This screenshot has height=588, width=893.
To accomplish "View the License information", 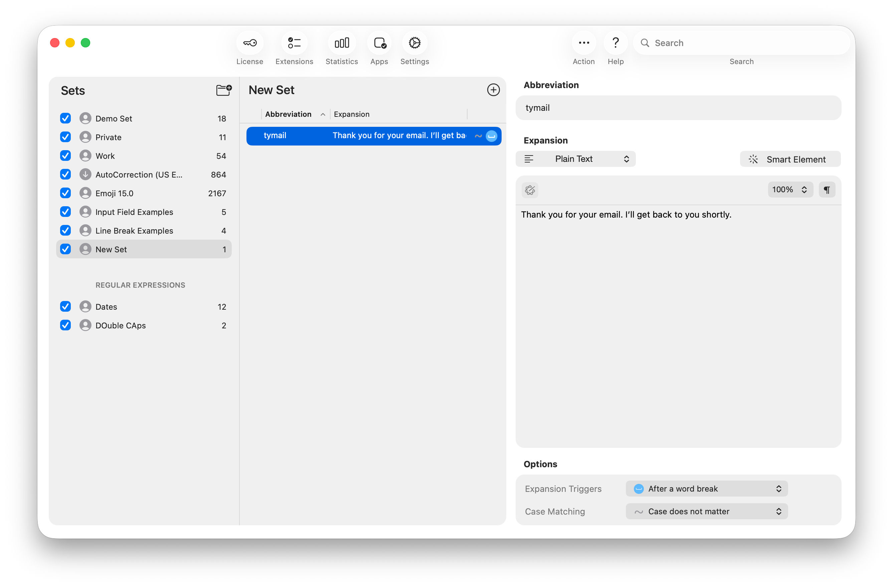I will click(x=249, y=48).
